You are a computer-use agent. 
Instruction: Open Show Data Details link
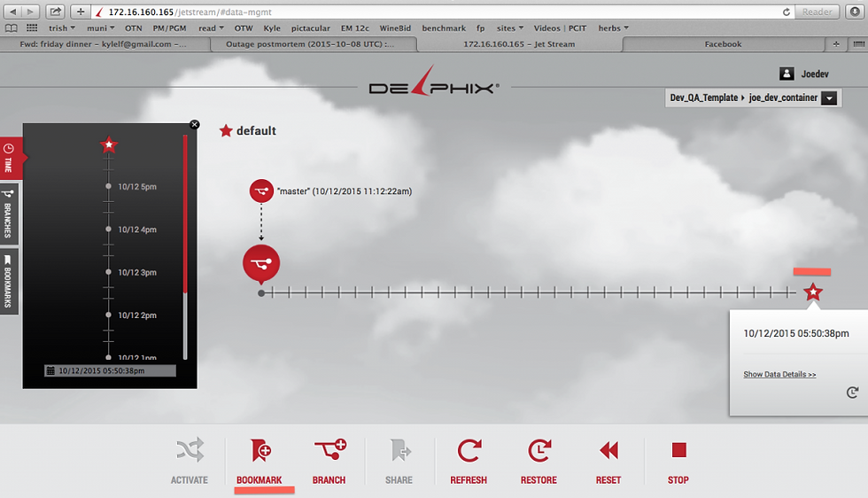pos(779,375)
